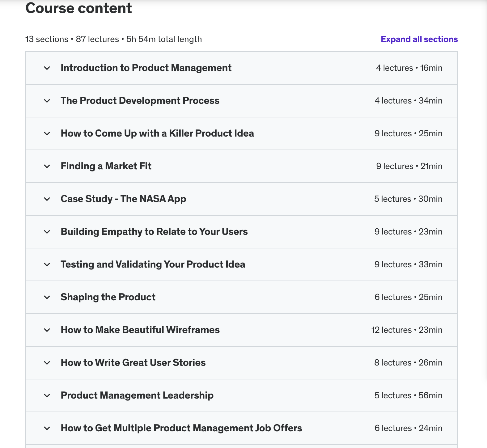The image size is (487, 448).
Task: Expand Building Empathy section chevron
Action: 47,232
